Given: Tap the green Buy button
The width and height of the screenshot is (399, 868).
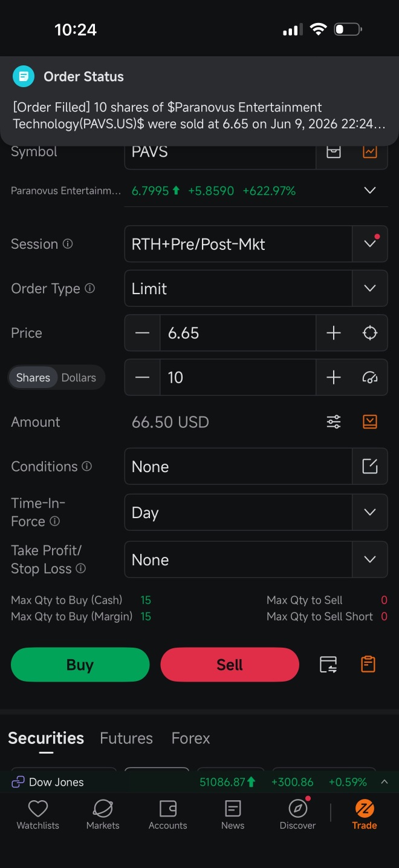Looking at the screenshot, I should tap(80, 665).
